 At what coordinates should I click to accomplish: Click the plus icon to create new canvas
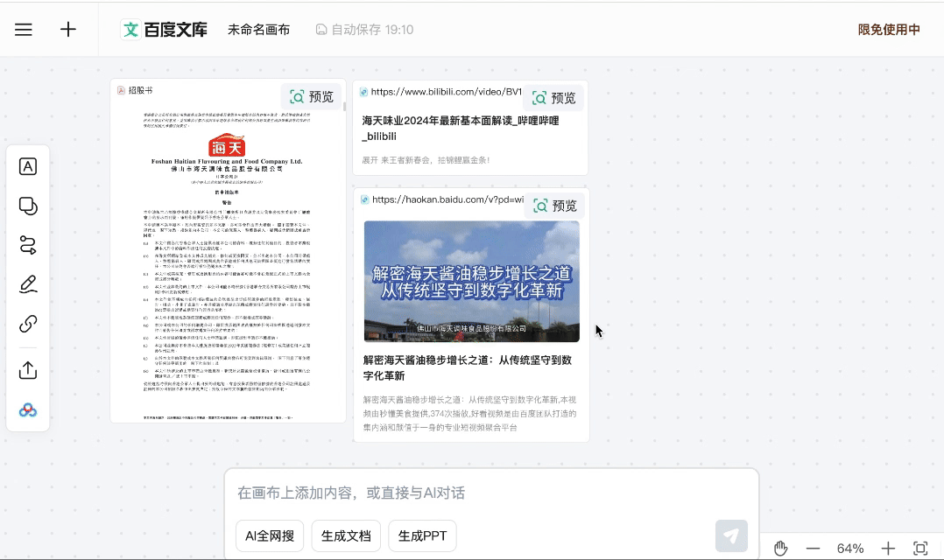[68, 30]
